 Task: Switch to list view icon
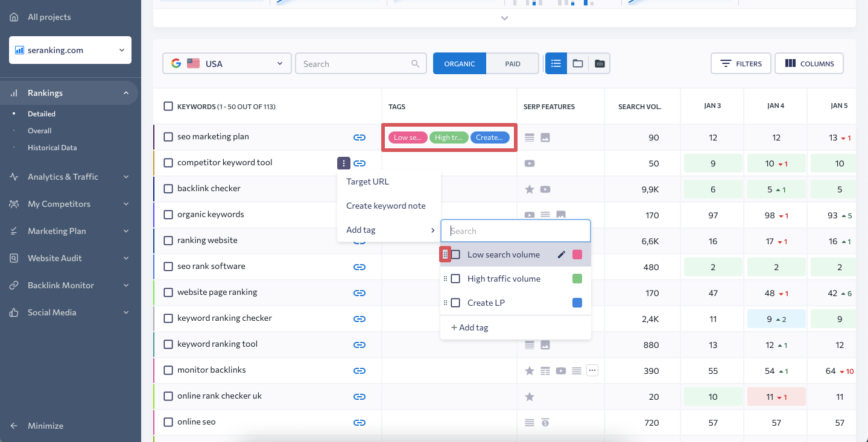tap(556, 63)
